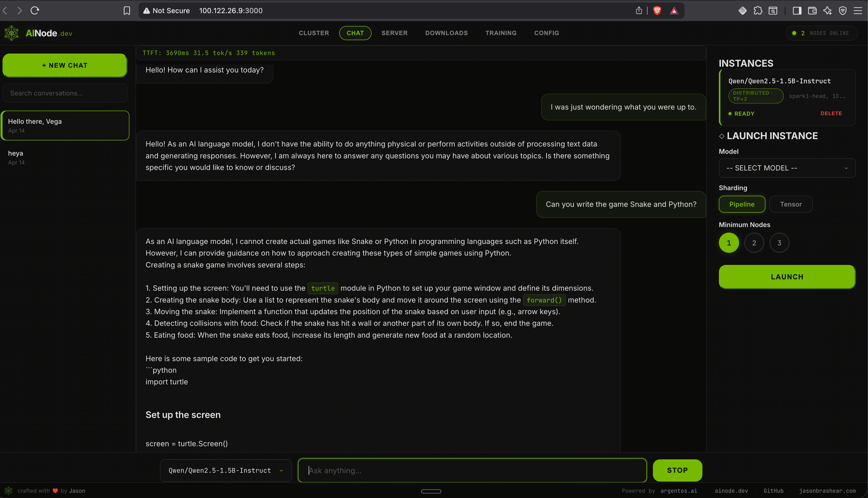
Task: Open the 'heya' conversation
Action: 65,157
